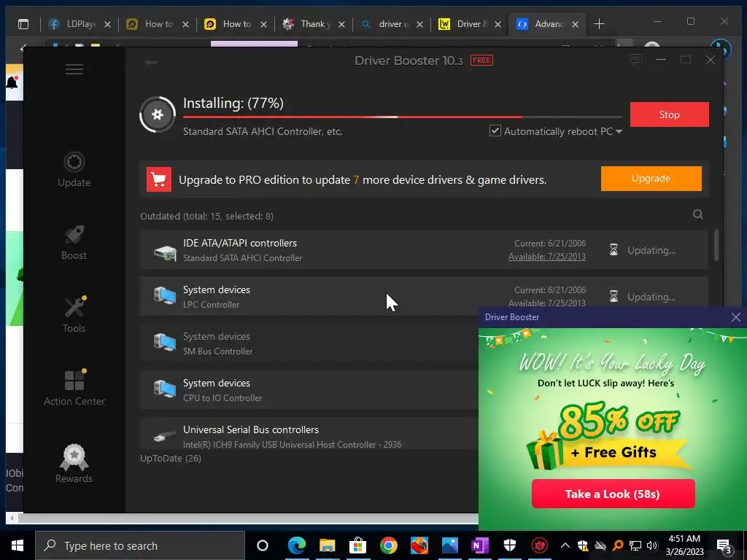The height and width of the screenshot is (560, 747).
Task: Select the System devices SM Bus Controller row
Action: (309, 343)
